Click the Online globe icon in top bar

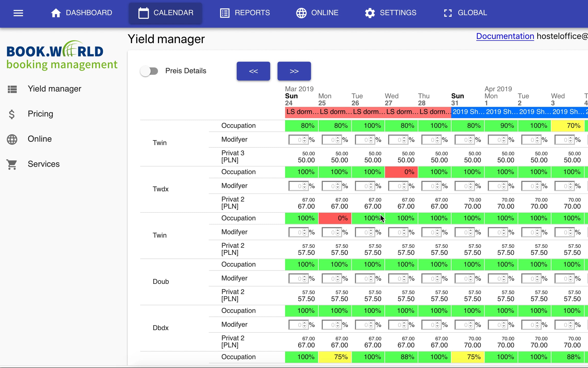(301, 13)
